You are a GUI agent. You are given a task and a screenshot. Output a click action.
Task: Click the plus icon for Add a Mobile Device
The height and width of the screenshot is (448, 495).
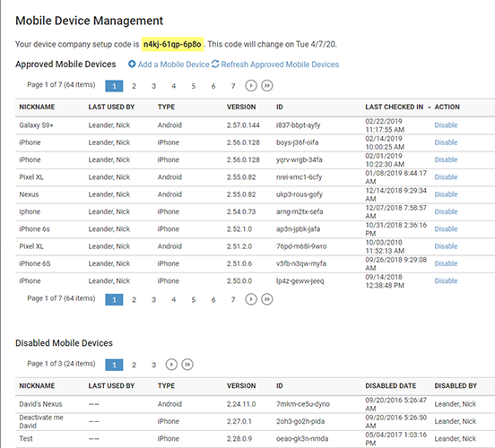[x=132, y=64]
